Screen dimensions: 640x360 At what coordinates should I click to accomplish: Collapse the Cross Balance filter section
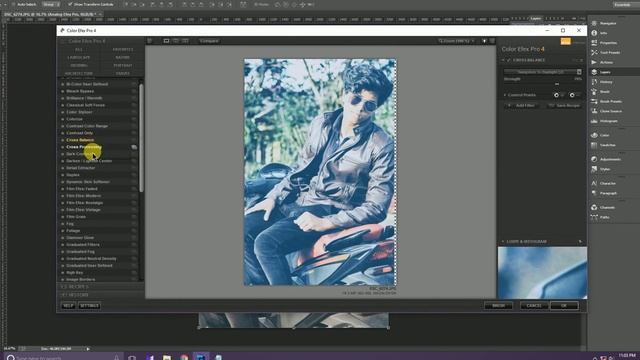pos(503,60)
